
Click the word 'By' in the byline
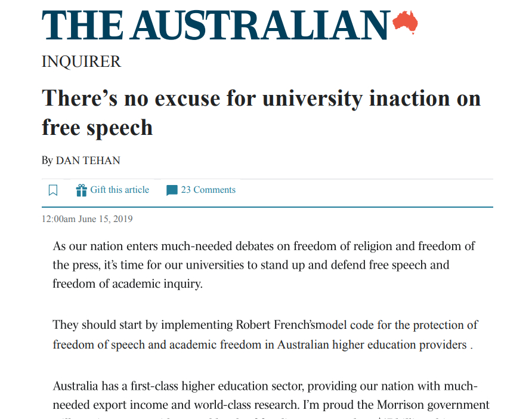tap(47, 161)
